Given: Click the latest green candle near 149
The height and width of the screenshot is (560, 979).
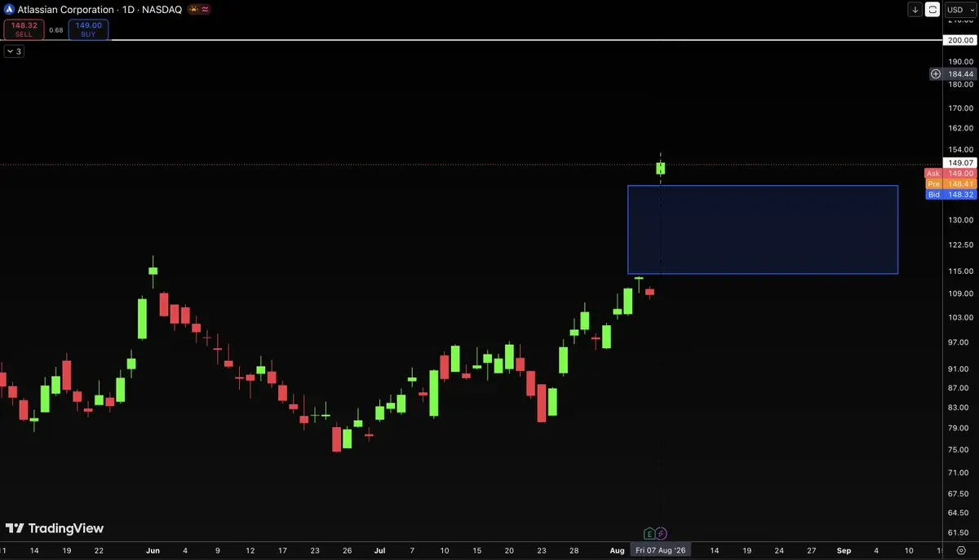Looking at the screenshot, I should [660, 168].
